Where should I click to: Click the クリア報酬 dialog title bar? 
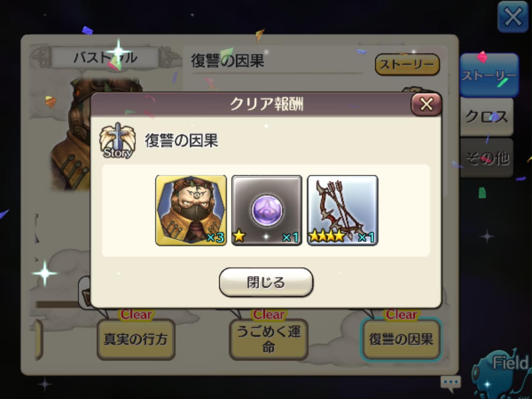(x=266, y=104)
